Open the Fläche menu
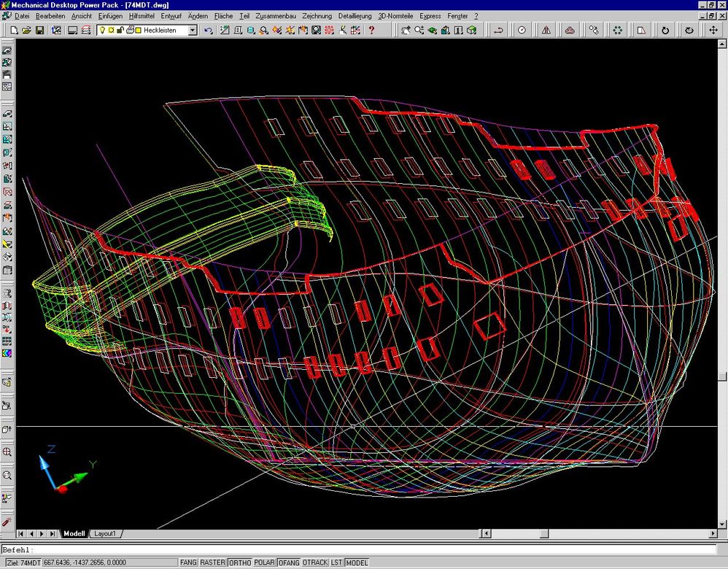The image size is (728, 569). [223, 16]
